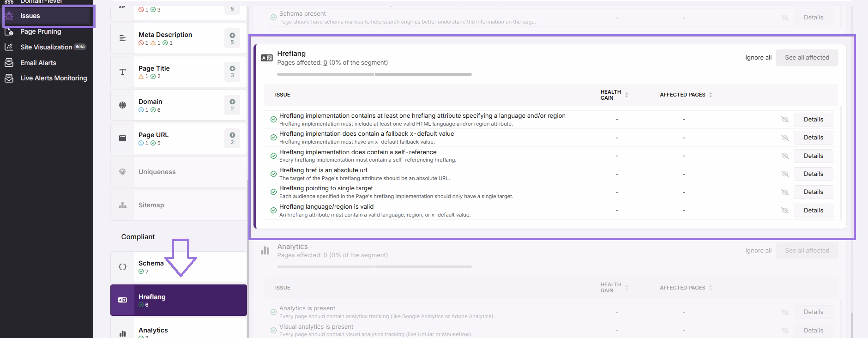
Task: Click the Schema curly braces icon
Action: point(122,267)
